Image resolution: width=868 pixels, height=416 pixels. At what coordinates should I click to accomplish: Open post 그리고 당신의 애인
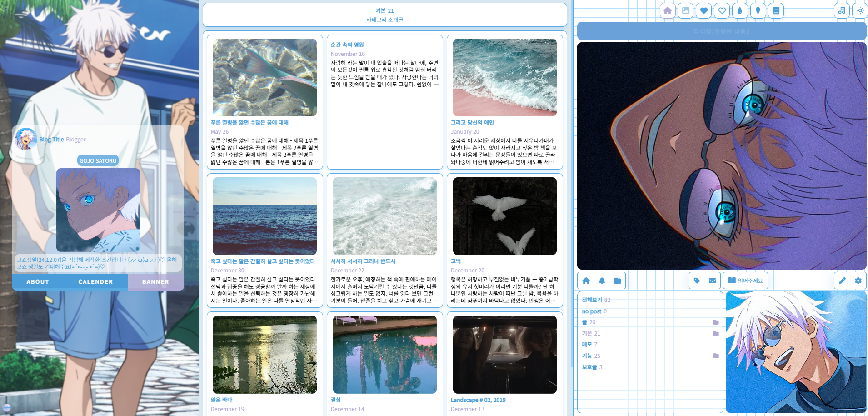click(x=472, y=123)
